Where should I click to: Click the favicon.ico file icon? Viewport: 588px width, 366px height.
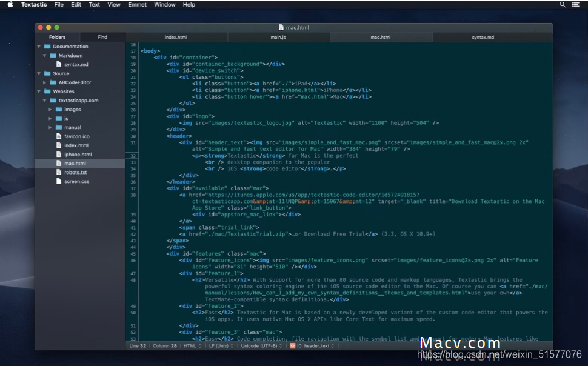pyautogui.click(x=59, y=136)
